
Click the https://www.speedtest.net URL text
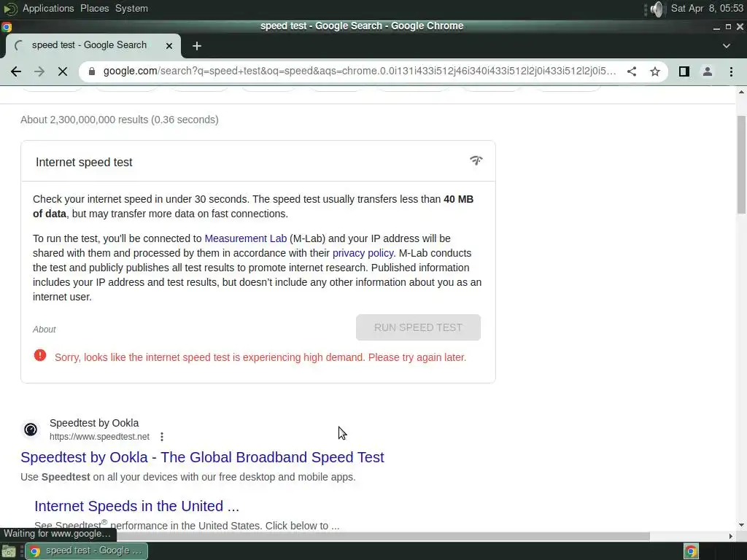99,437
